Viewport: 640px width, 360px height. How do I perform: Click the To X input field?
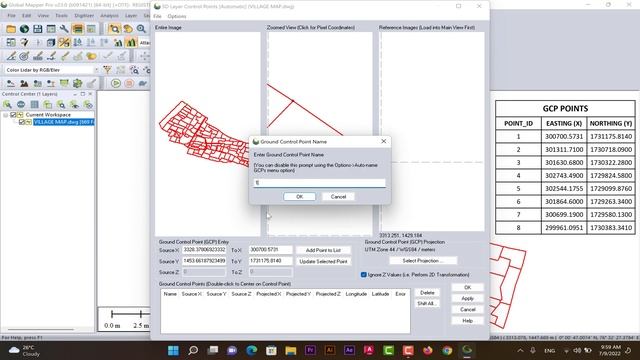point(271,250)
